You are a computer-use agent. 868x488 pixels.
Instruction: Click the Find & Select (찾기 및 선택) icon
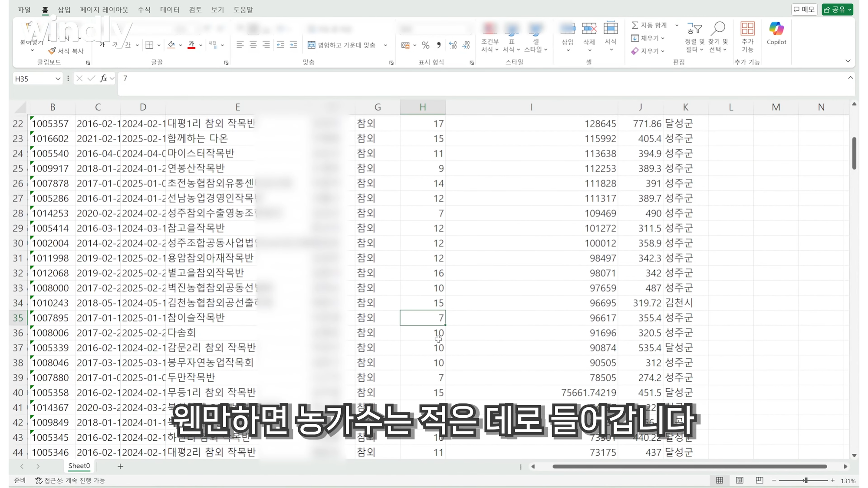pos(718,29)
